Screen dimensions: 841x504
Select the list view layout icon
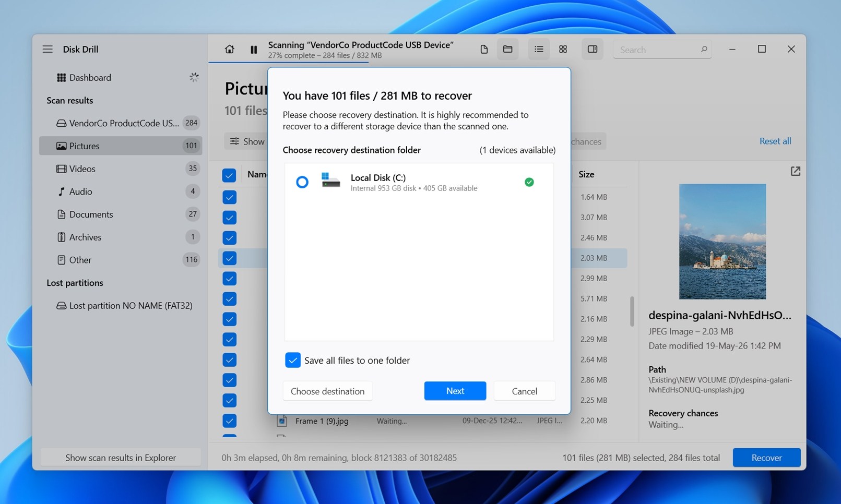point(539,49)
